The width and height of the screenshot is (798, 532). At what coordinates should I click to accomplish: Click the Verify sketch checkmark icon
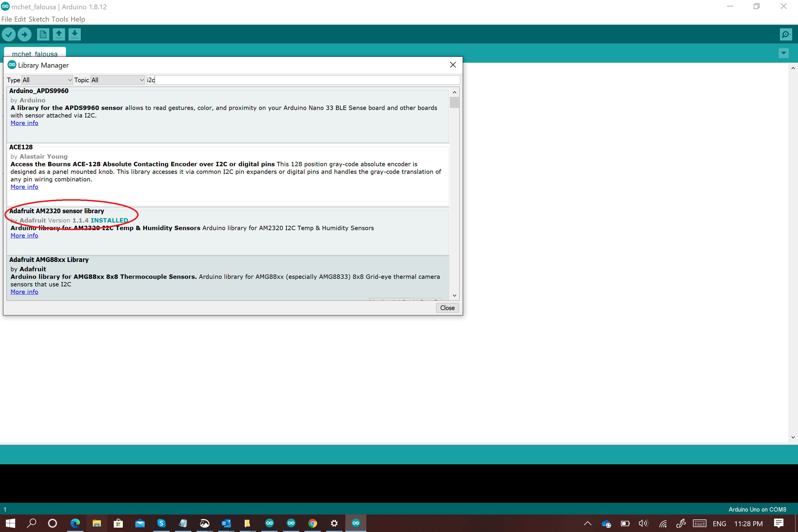pos(9,34)
